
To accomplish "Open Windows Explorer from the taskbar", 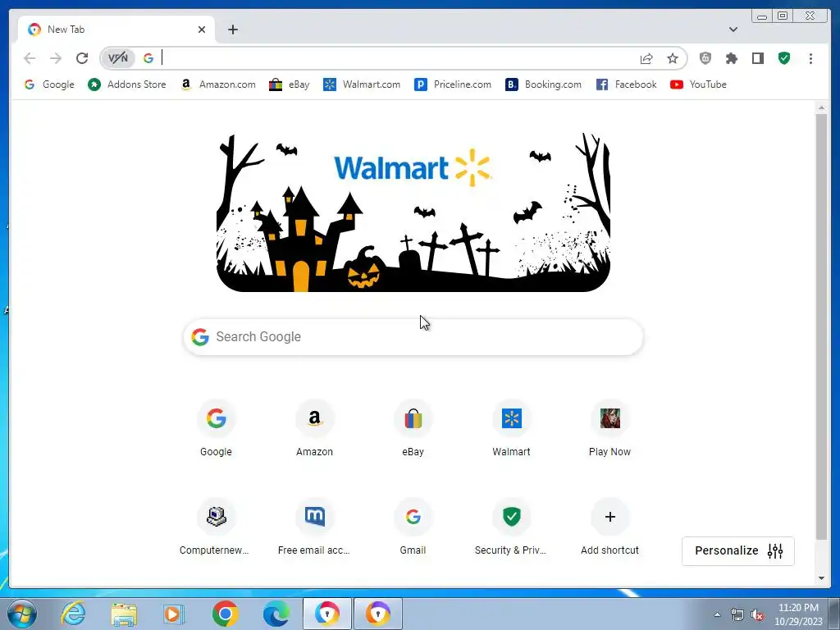I will coord(124,614).
